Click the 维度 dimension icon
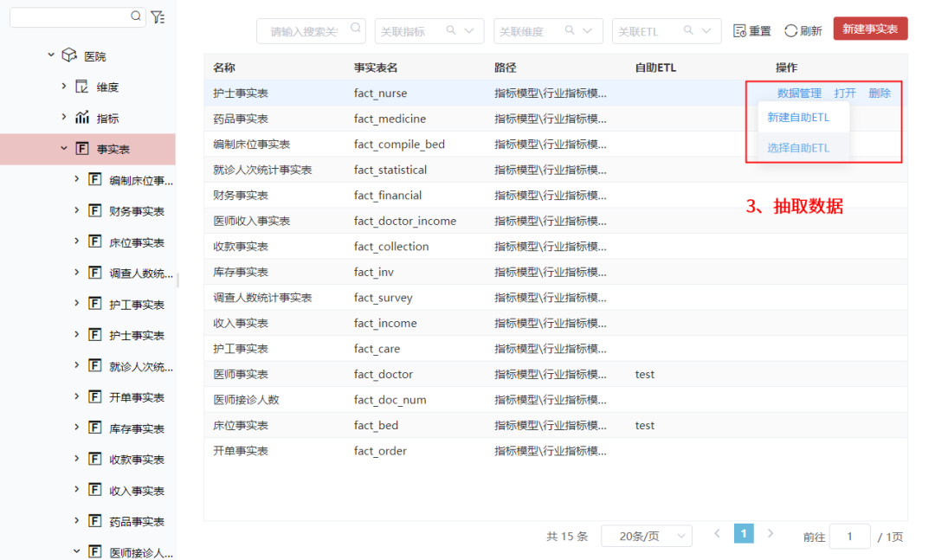The width and height of the screenshot is (935, 560). 81,87
